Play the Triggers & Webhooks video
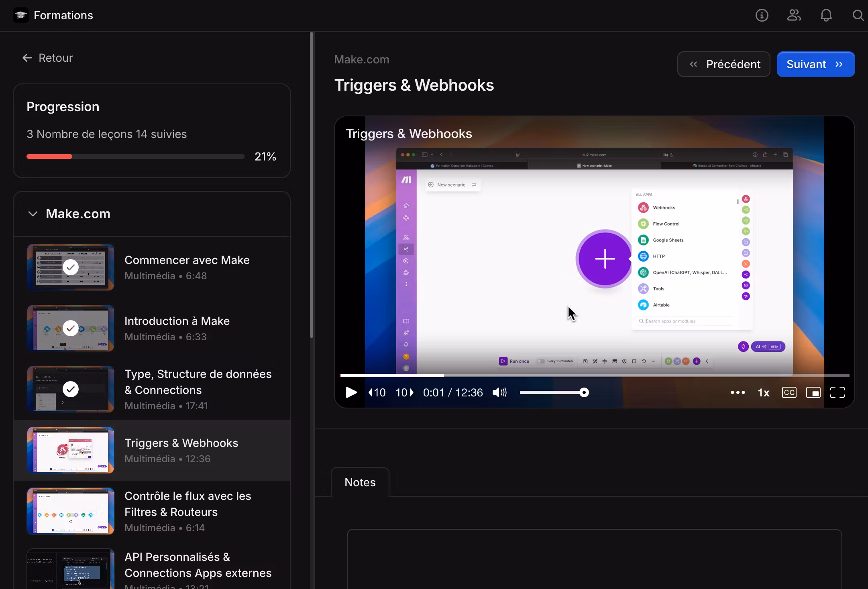 coord(351,392)
